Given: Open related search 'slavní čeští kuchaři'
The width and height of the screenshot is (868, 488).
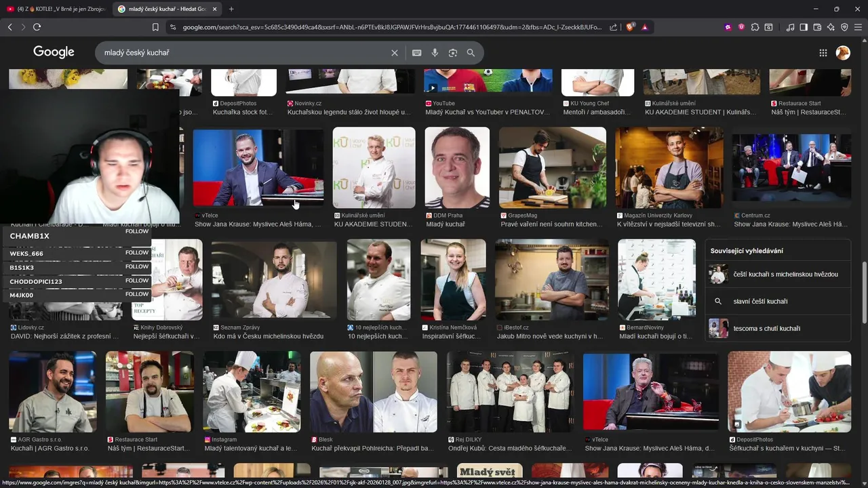Looking at the screenshot, I should click(778, 302).
